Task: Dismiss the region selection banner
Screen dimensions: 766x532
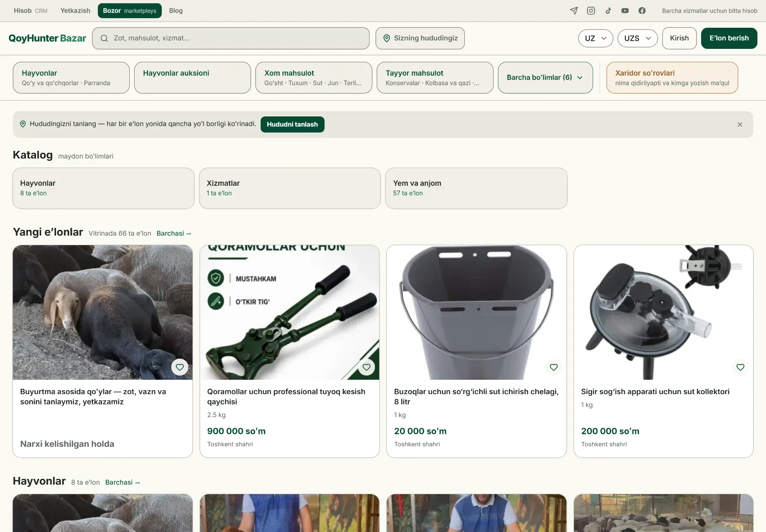Action: tap(740, 125)
